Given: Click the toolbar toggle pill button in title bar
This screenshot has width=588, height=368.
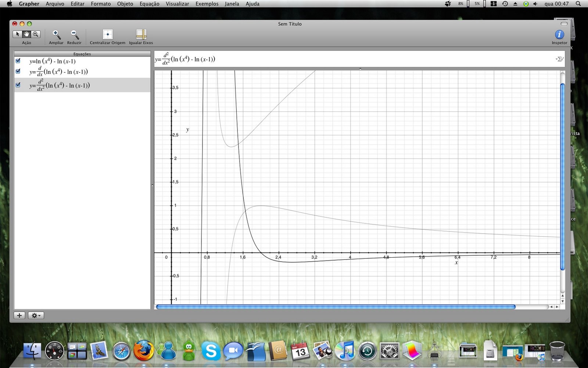Looking at the screenshot, I should click(564, 24).
